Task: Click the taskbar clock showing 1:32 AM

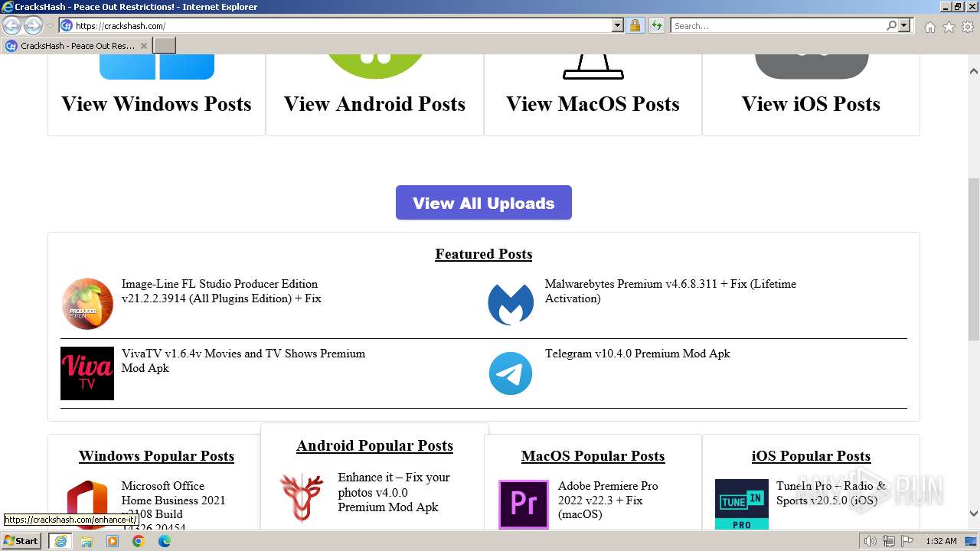Action: tap(941, 541)
